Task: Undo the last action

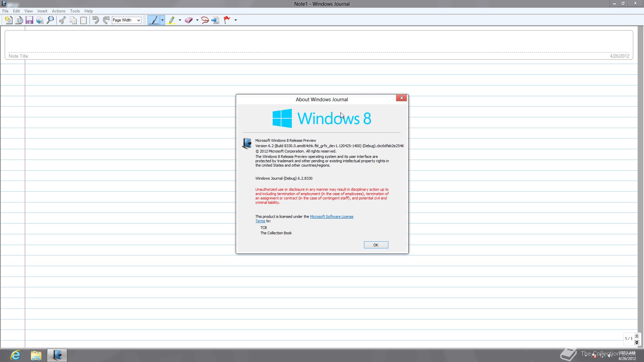Action: point(96,20)
